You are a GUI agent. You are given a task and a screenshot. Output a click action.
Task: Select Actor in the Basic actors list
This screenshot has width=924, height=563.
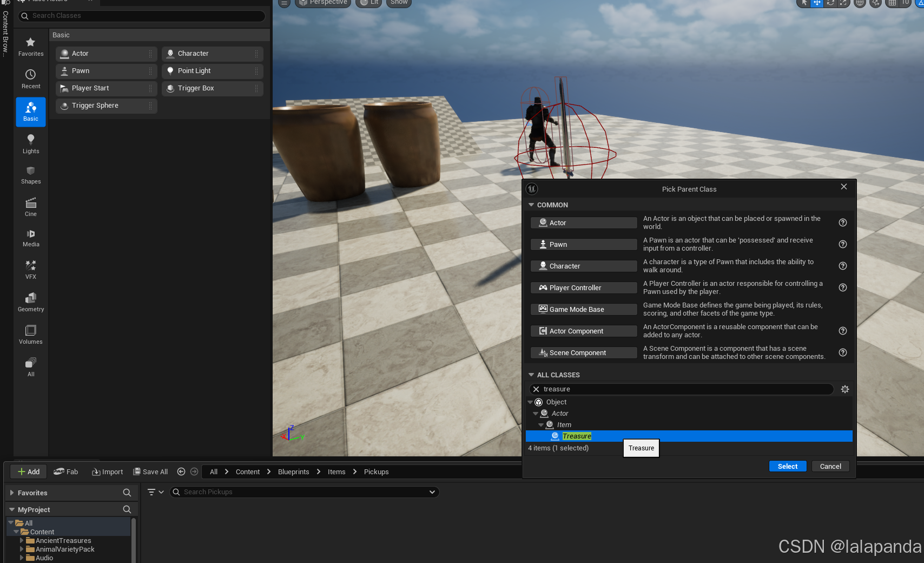click(x=106, y=54)
